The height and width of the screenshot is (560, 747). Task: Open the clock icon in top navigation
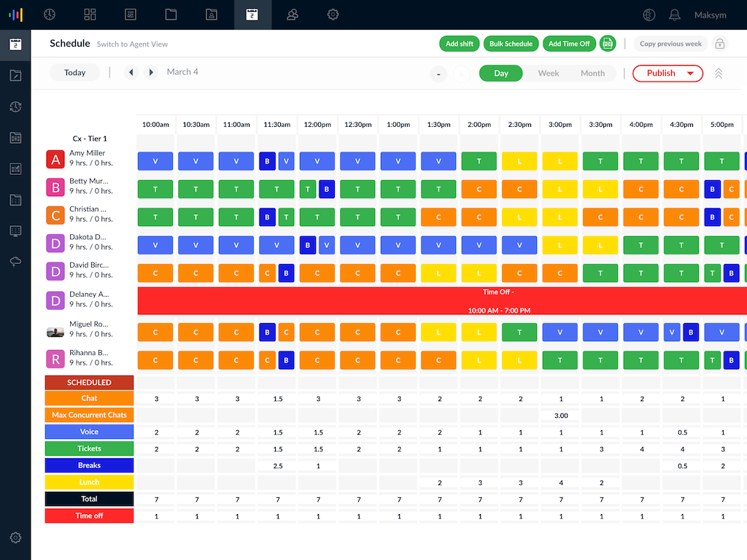click(50, 15)
